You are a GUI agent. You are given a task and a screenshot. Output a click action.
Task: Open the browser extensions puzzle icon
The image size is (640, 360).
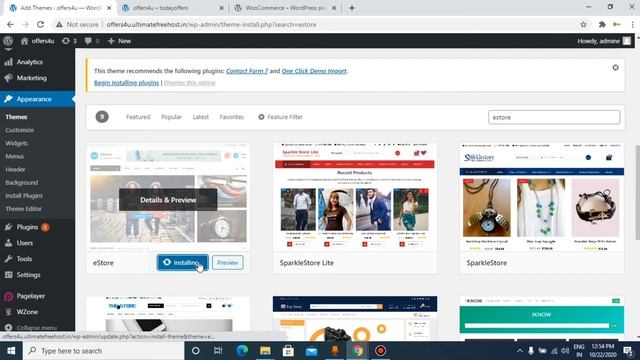tap(602, 24)
